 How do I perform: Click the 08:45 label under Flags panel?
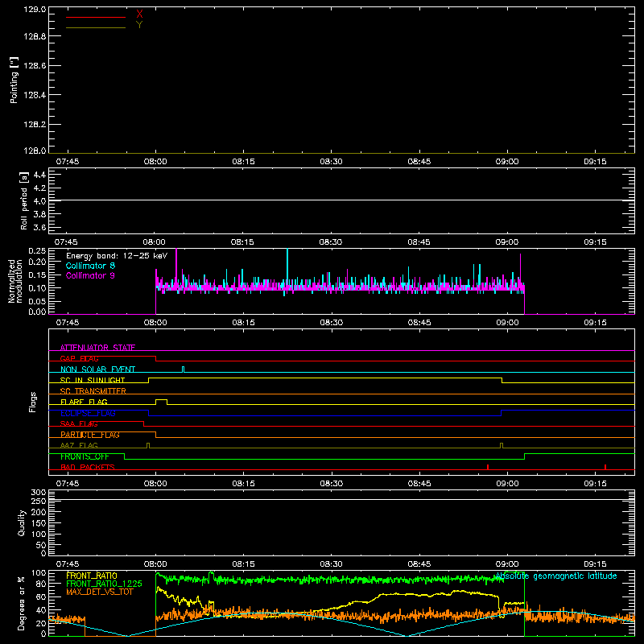click(x=419, y=484)
